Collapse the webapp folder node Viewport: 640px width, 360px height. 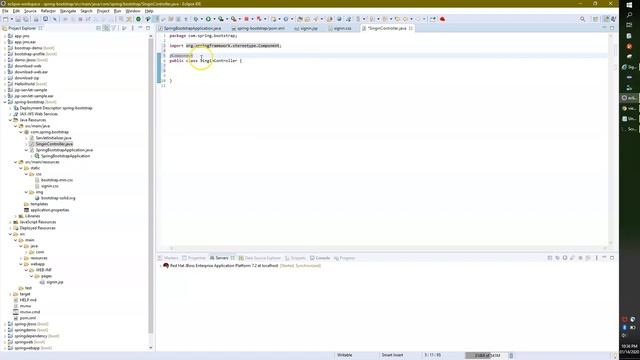click(x=21, y=264)
